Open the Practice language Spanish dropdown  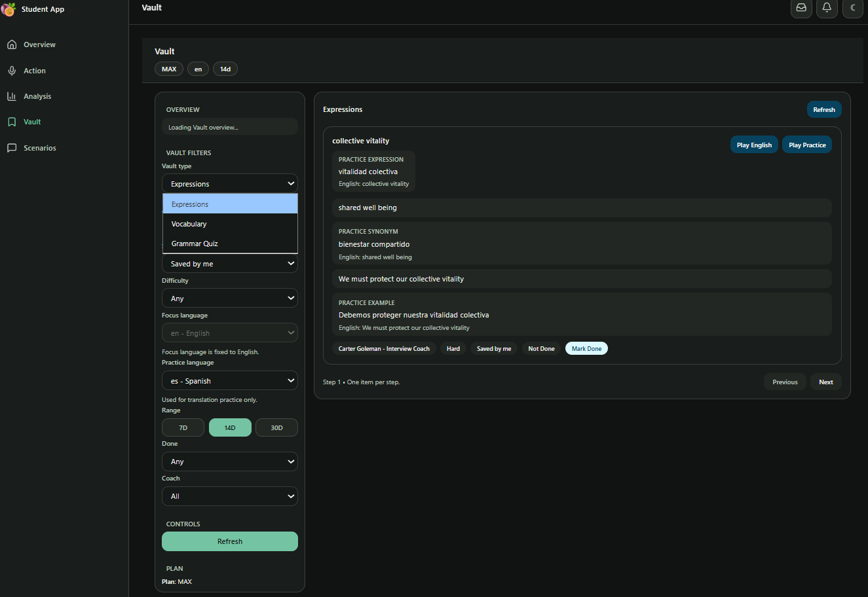pyautogui.click(x=230, y=381)
